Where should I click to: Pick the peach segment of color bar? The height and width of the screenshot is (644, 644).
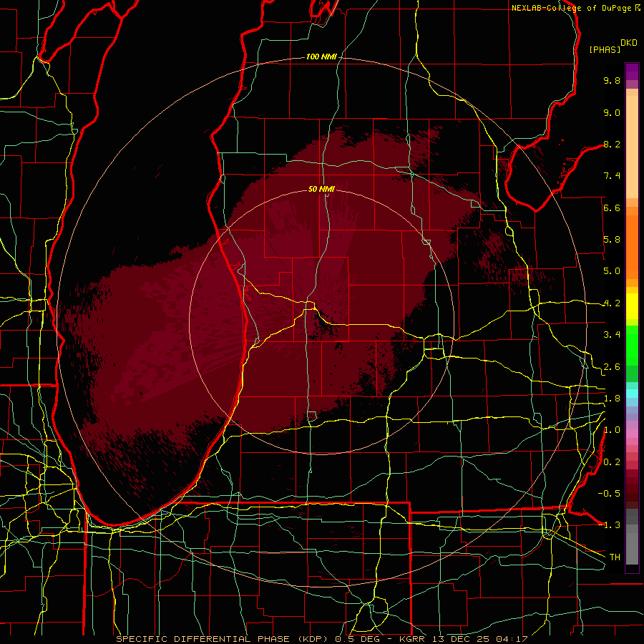[632, 148]
